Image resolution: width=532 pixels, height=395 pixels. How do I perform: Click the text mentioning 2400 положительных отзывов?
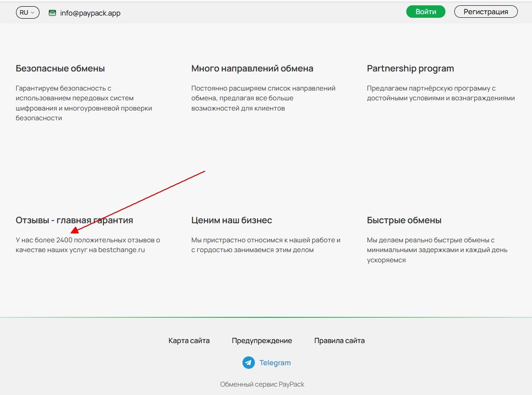[88, 245]
